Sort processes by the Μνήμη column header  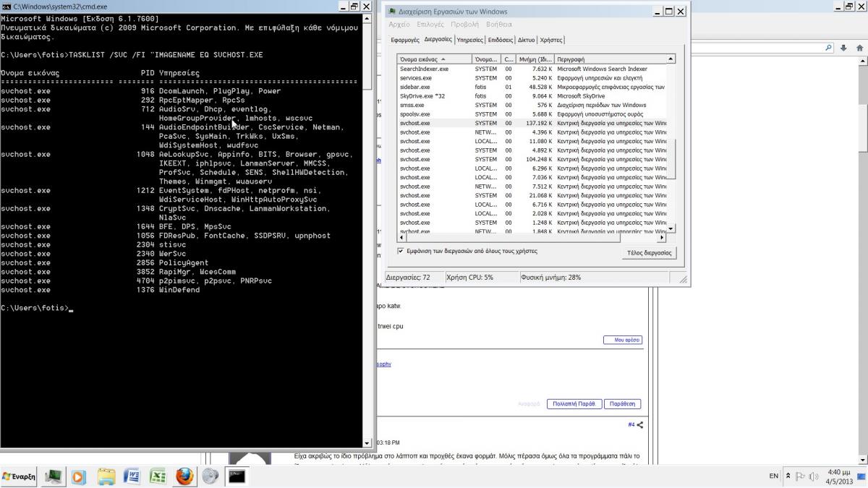point(535,59)
